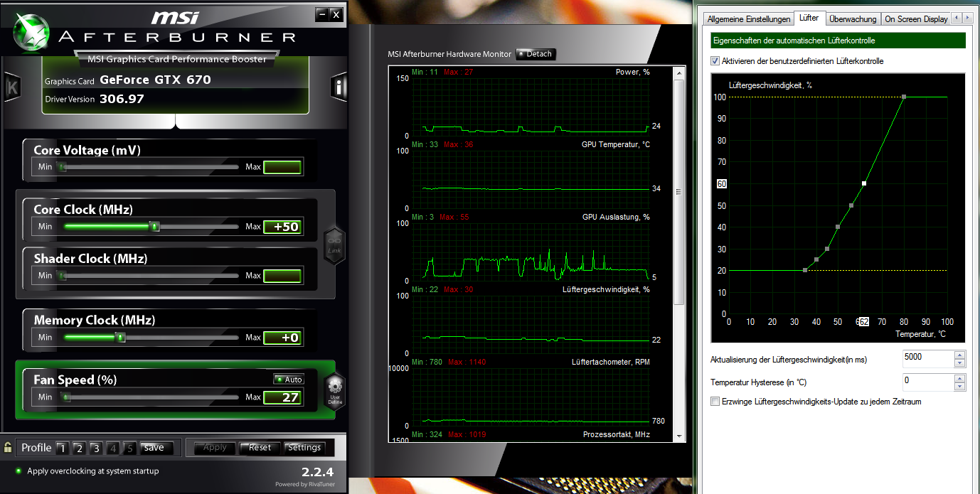980x494 pixels.
Task: Click the GeForce GTX 670 graphics card name
Action: pos(155,80)
